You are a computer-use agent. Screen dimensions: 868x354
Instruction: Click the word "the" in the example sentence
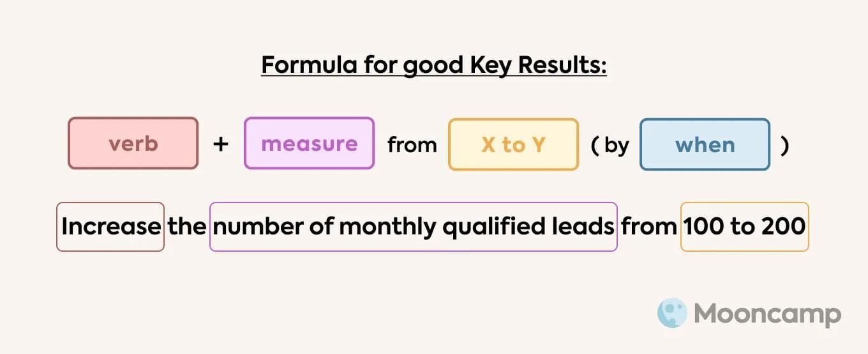click(187, 227)
